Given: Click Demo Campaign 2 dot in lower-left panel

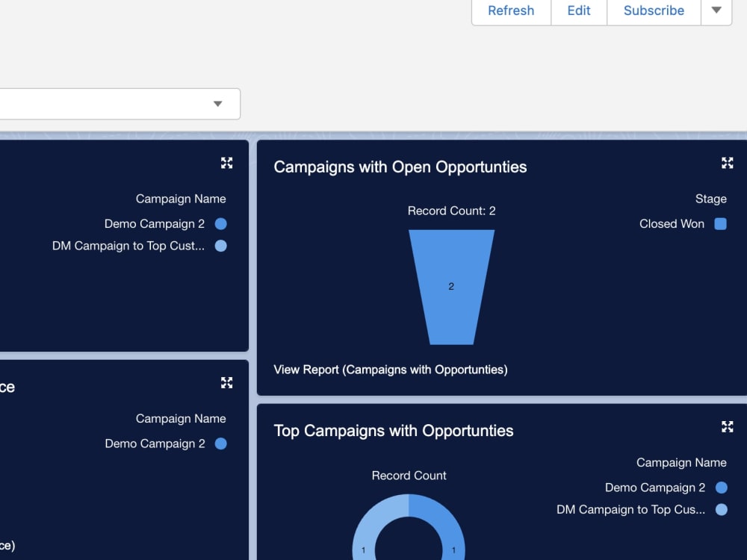Looking at the screenshot, I should pyautogui.click(x=220, y=444).
